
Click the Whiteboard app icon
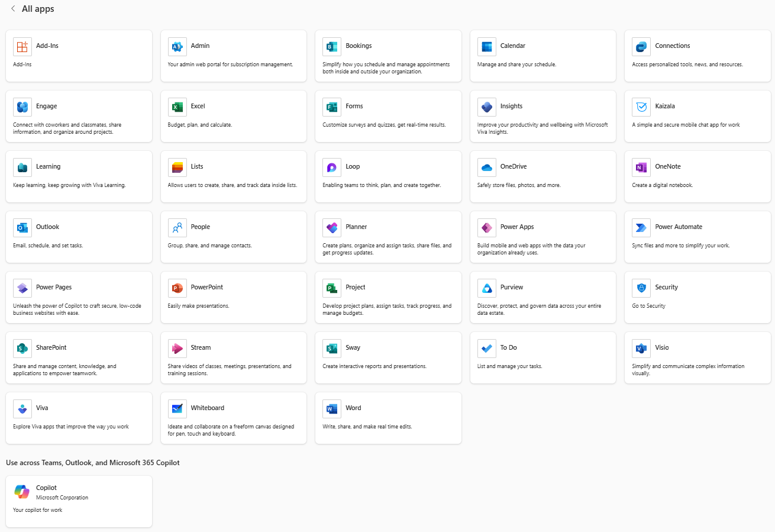click(177, 409)
